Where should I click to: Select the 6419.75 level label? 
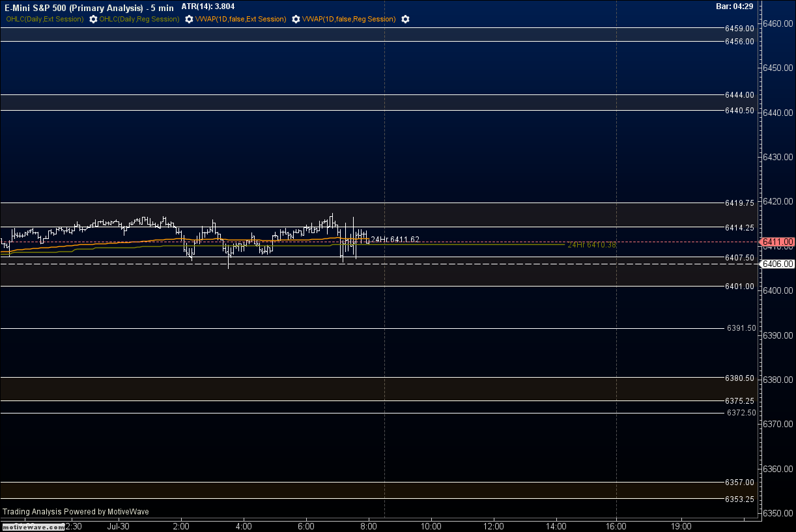click(x=739, y=203)
